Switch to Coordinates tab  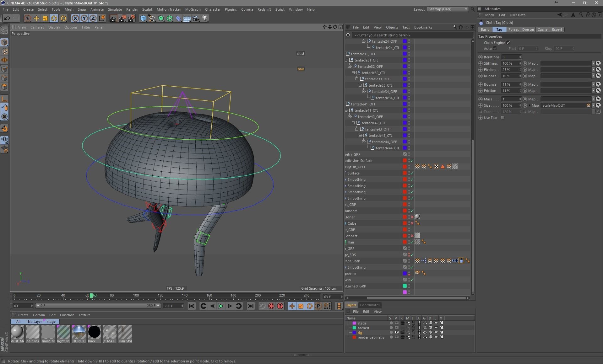(x=370, y=305)
